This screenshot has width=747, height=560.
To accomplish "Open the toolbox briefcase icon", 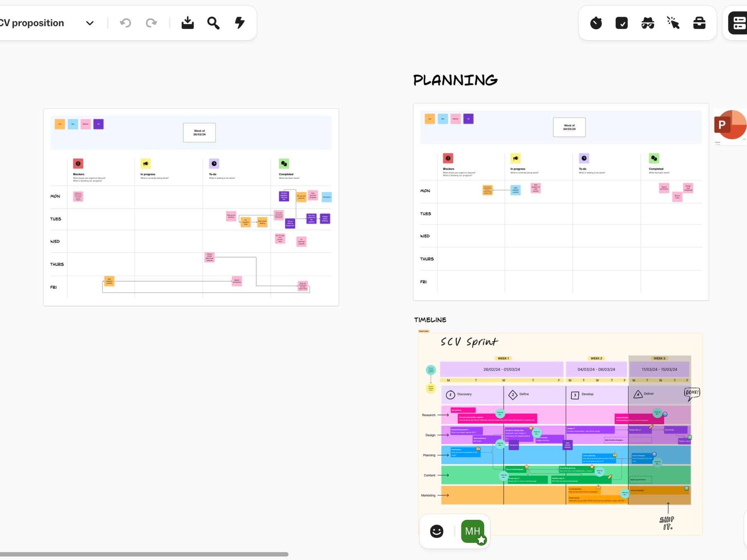I will click(x=699, y=23).
